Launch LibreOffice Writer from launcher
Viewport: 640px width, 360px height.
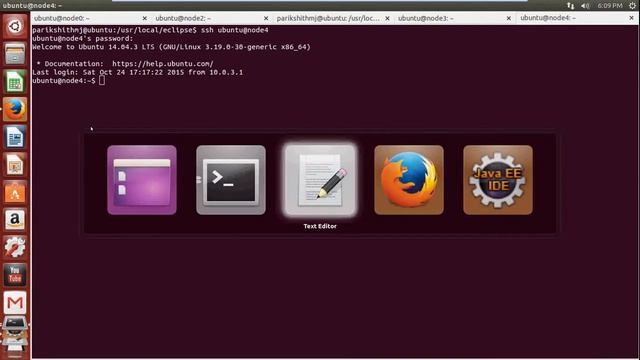coord(15,137)
